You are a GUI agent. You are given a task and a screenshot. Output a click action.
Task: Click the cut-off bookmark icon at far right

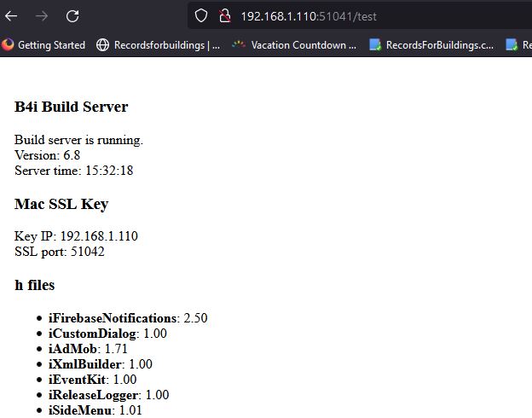click(512, 45)
